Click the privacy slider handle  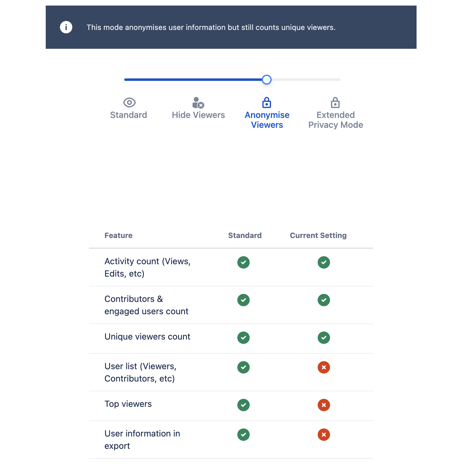point(267,80)
